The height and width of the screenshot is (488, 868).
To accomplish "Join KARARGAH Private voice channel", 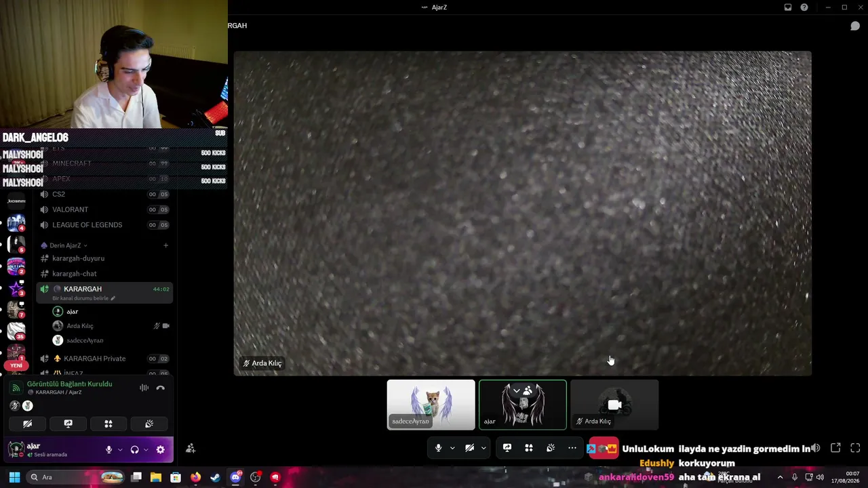I will [104, 359].
